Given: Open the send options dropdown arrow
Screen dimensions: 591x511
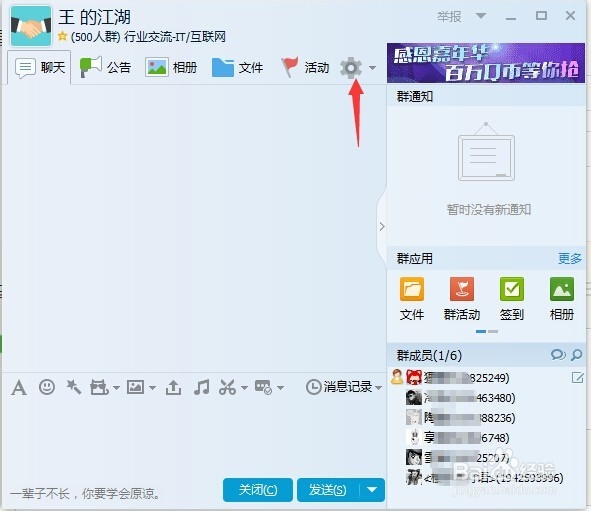Looking at the screenshot, I should (x=372, y=490).
